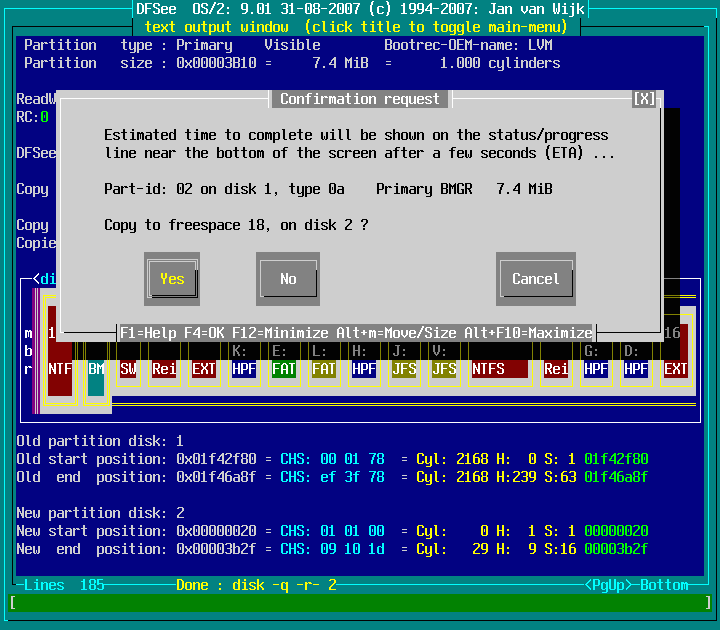Select the SW swap partition block
Image resolution: width=720 pixels, height=630 pixels.
pyautogui.click(x=128, y=369)
